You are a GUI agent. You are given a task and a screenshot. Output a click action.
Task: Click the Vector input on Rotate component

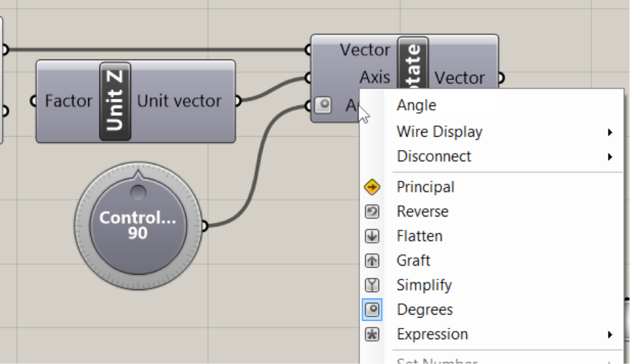(x=365, y=50)
